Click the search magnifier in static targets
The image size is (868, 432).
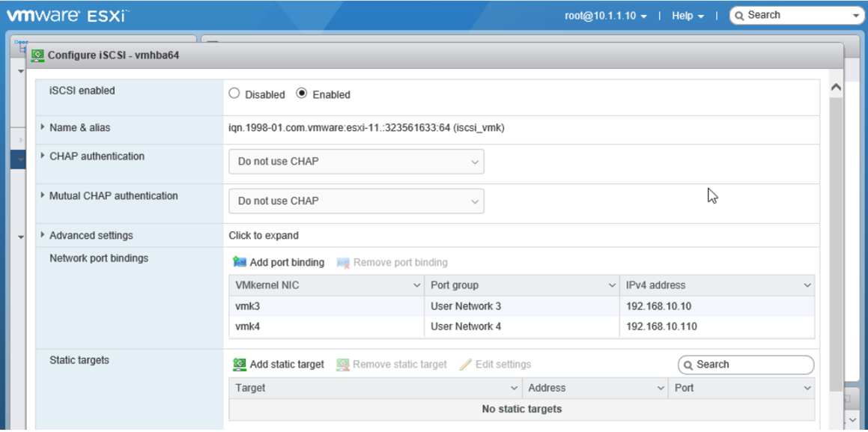(x=688, y=365)
